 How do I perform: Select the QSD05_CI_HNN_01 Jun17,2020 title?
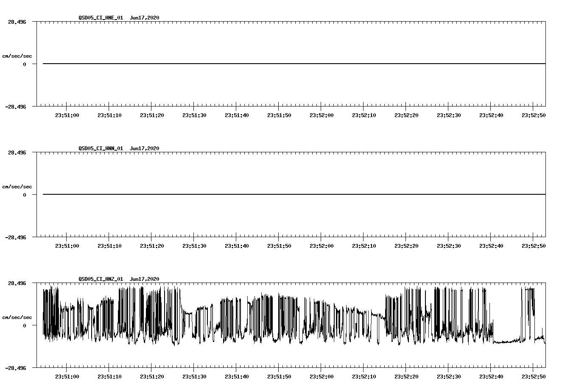point(119,148)
